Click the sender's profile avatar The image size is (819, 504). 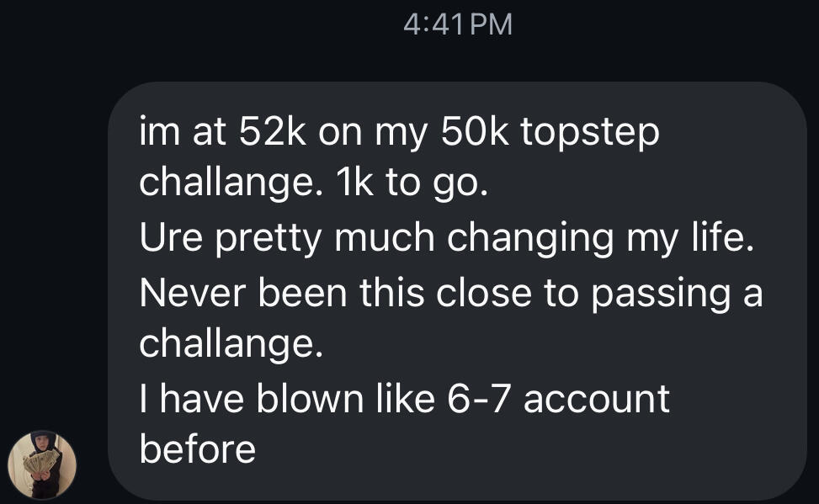pos(42,464)
